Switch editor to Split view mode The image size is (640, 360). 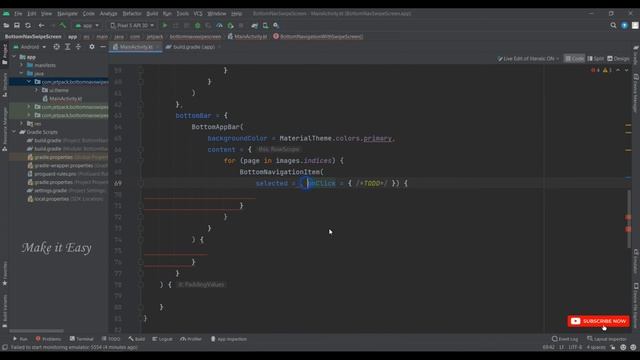coord(595,59)
